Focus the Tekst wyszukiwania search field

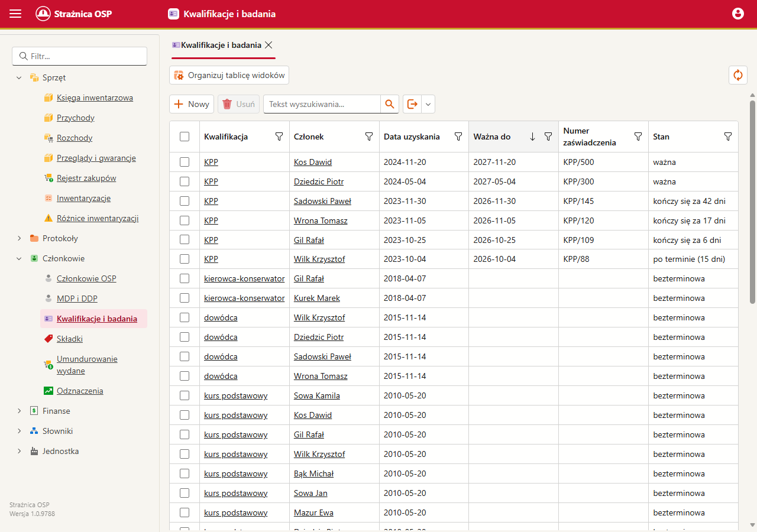322,104
